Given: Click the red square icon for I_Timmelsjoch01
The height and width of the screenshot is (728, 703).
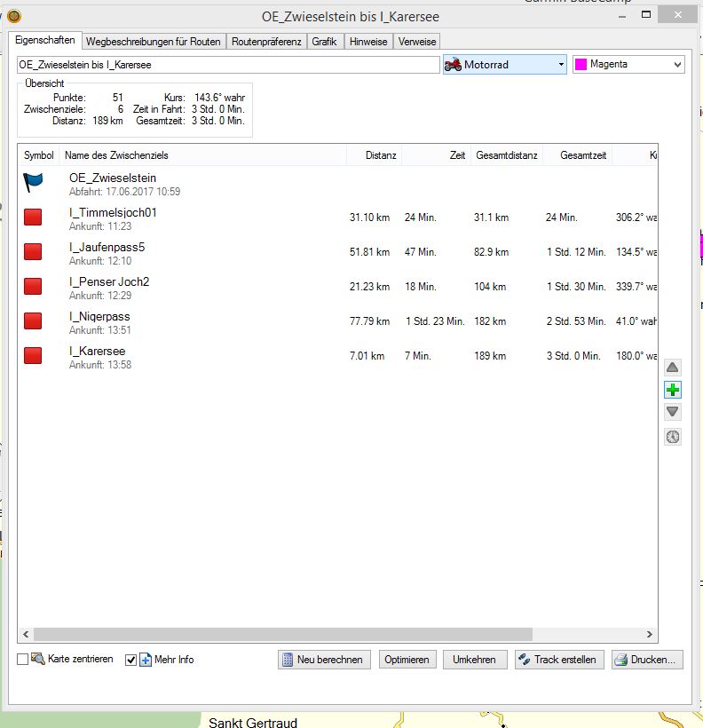Looking at the screenshot, I should 33,218.
